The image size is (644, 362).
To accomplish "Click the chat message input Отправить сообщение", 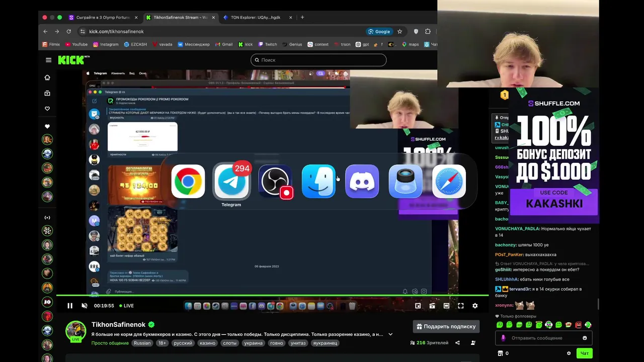I will click(543, 338).
